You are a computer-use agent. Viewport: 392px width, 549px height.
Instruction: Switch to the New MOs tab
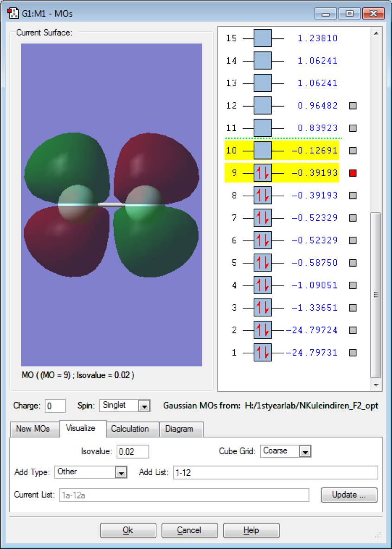tap(35, 429)
